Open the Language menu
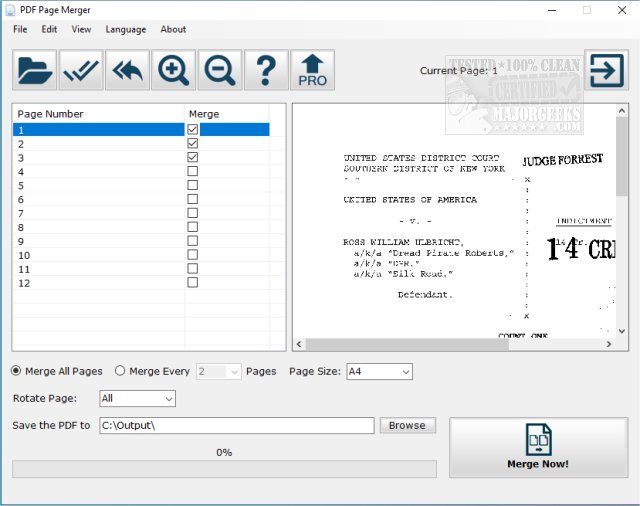640x506 pixels. point(126,29)
